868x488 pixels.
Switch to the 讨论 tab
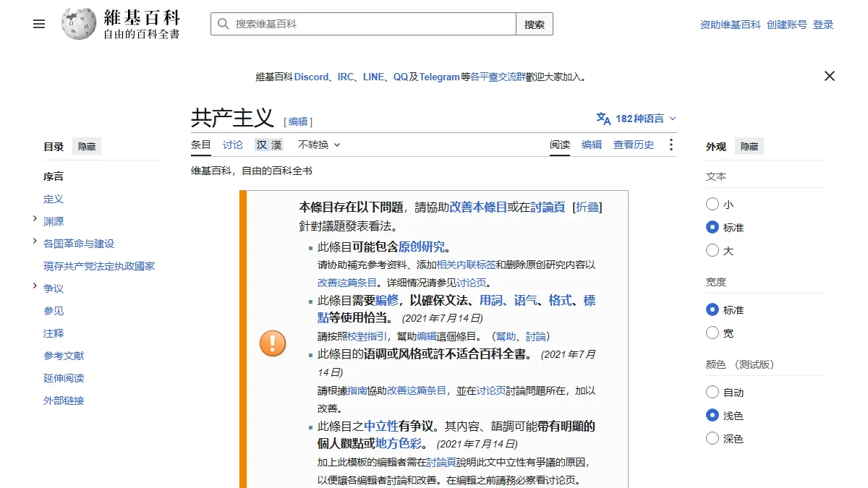pyautogui.click(x=233, y=145)
